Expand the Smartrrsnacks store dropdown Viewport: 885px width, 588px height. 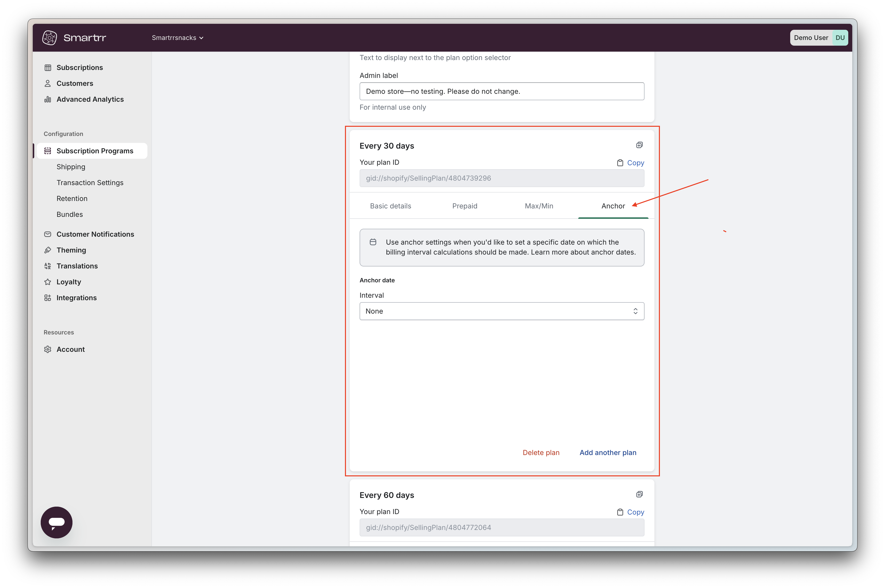[x=177, y=38]
